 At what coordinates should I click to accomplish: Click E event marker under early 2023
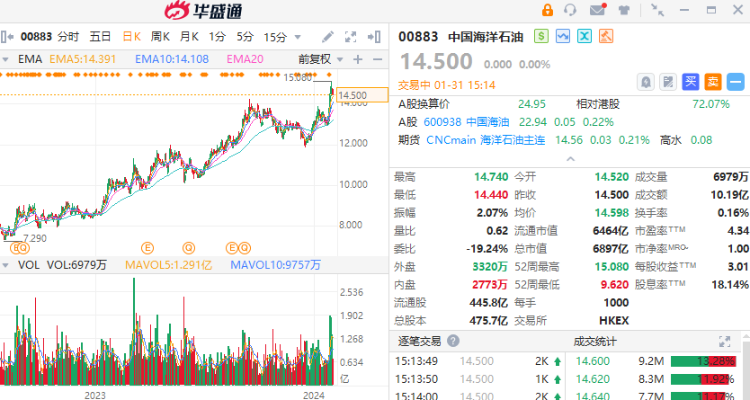click(x=147, y=248)
